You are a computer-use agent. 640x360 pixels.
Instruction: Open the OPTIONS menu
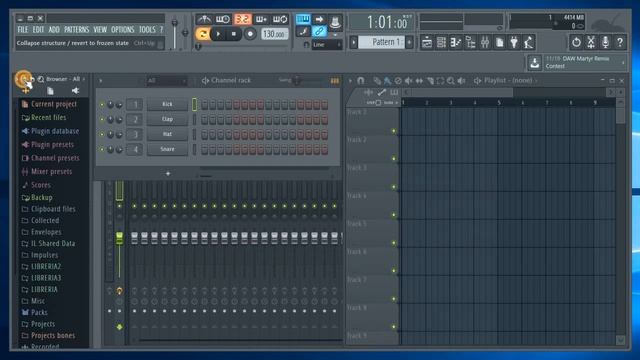pyautogui.click(x=122, y=29)
